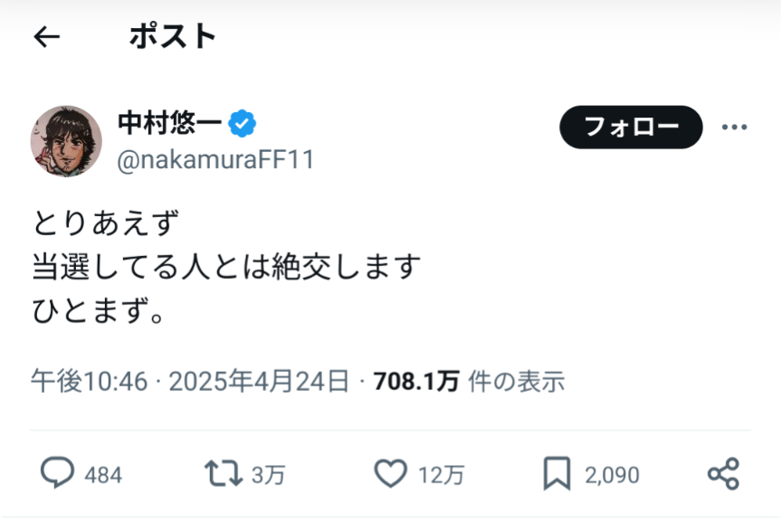The image size is (781, 532).
Task: Click the repost arrows icon
Action: point(222,473)
